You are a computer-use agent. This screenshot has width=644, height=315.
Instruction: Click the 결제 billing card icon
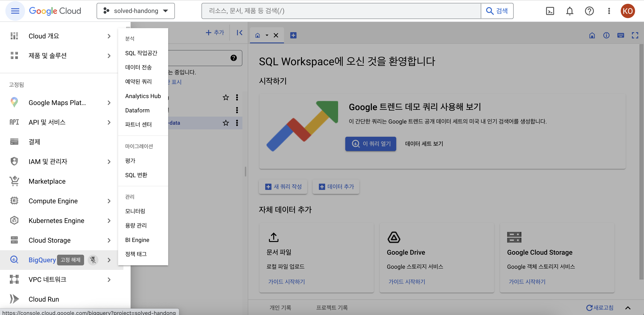point(14,142)
